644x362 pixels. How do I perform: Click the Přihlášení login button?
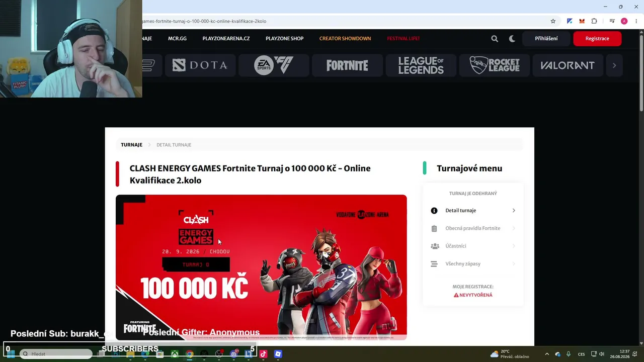coord(546,39)
